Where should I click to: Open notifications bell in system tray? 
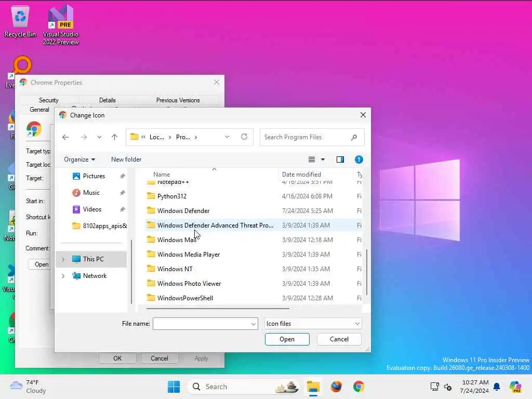coord(497,387)
